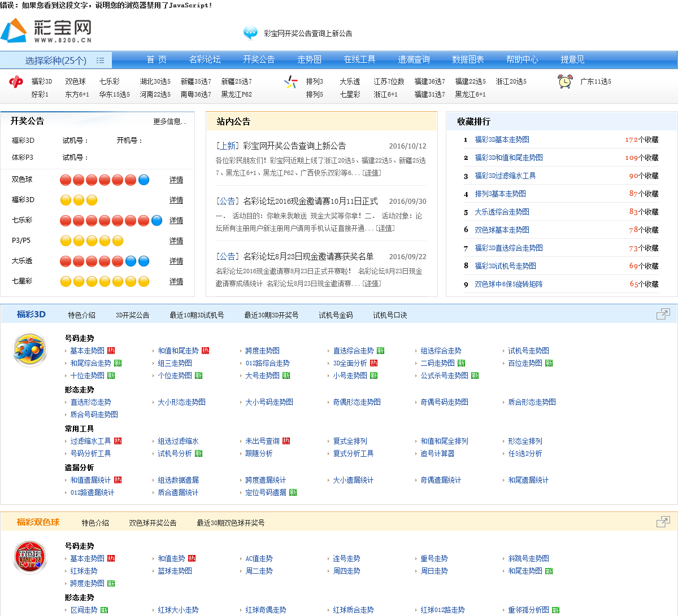Open the 过滤缩水工具 link under 常用工具

(x=90, y=441)
